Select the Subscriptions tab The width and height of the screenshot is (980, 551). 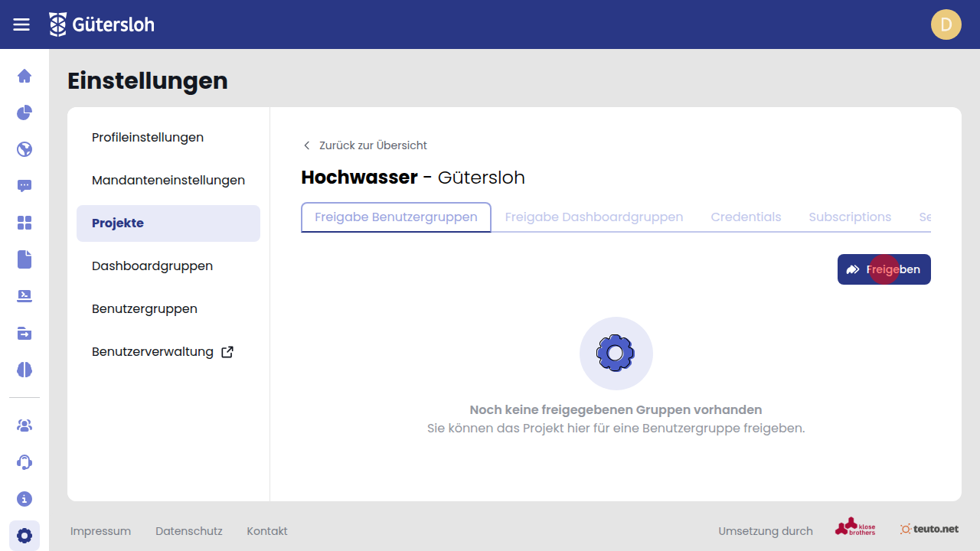click(850, 217)
